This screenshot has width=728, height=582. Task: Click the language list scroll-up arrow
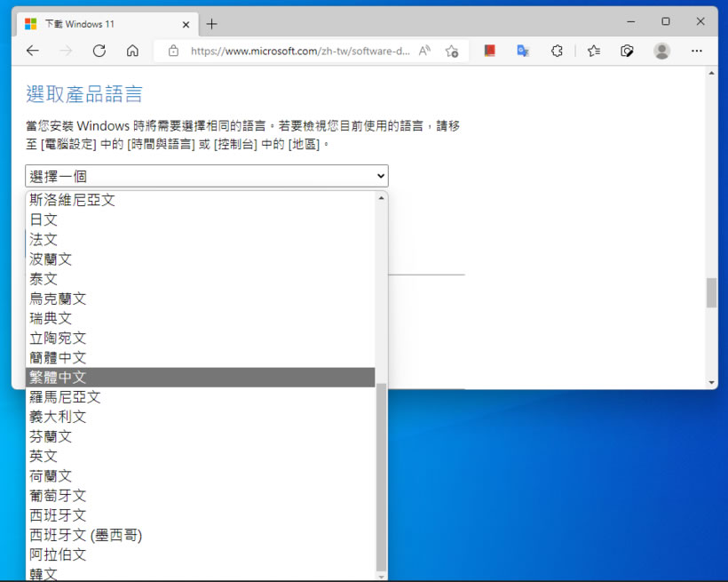[x=381, y=198]
